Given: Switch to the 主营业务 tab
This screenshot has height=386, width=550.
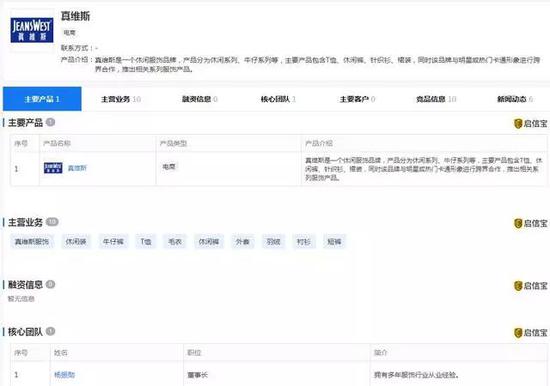Looking at the screenshot, I should pyautogui.click(x=121, y=99).
